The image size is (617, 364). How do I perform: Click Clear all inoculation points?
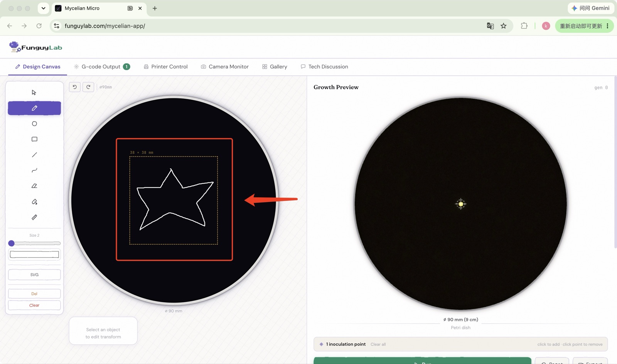pos(378,344)
